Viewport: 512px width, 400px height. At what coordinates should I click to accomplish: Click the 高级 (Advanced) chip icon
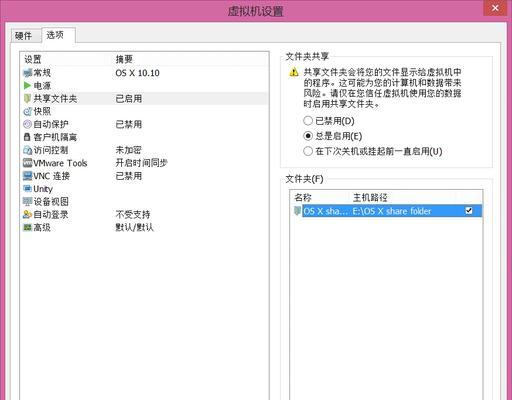[27, 227]
